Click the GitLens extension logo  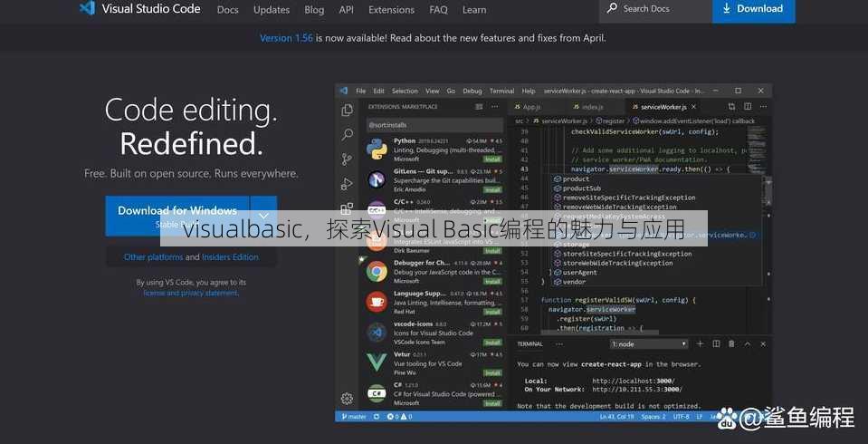click(x=377, y=180)
